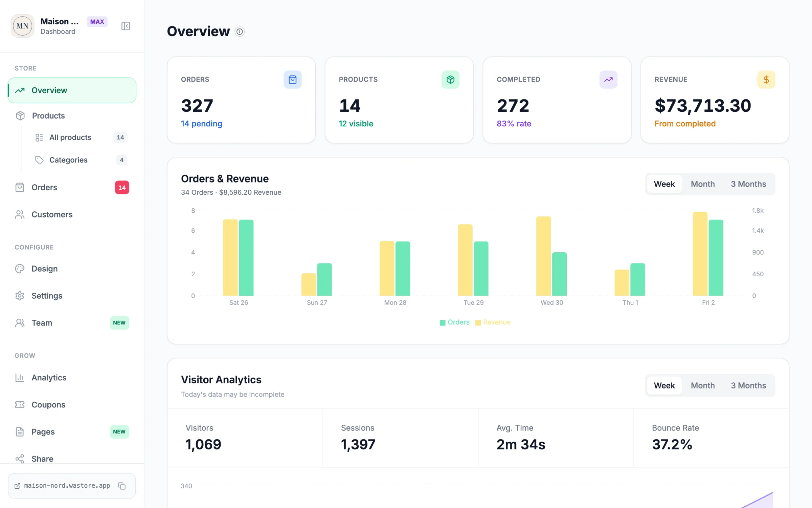812x508 pixels.
Task: Select 3 Months in Orders & Revenue chart
Action: point(748,184)
